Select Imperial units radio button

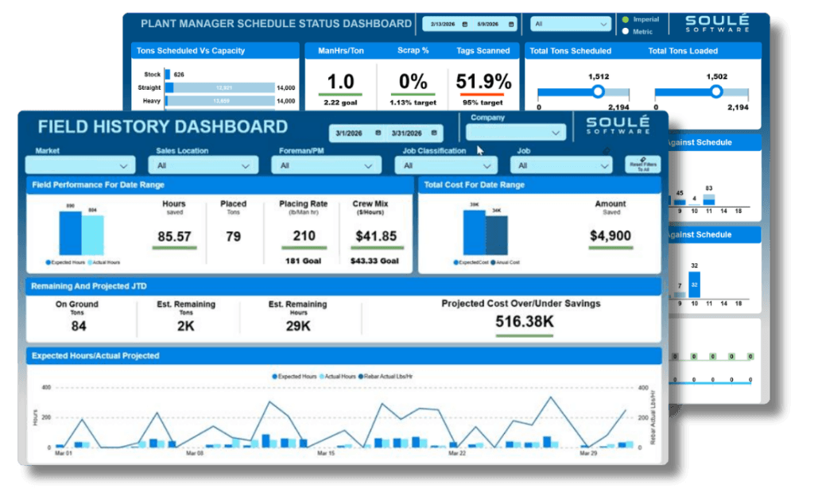(x=626, y=20)
